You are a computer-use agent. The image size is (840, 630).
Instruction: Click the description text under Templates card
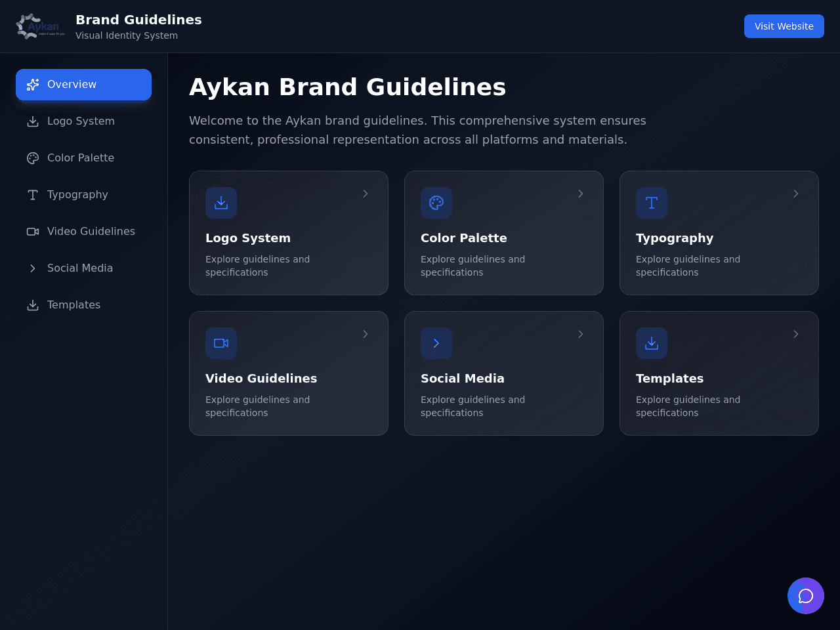tap(688, 406)
